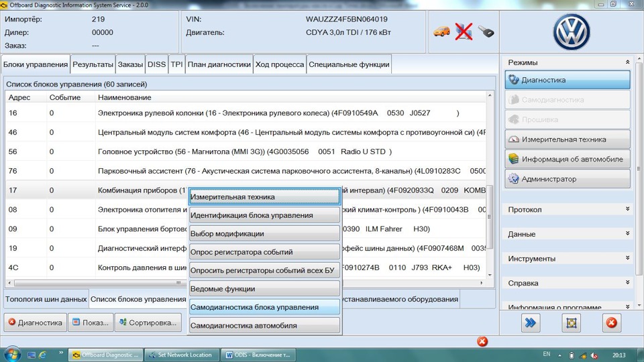Switch to ODIS Word document on taskbar
This screenshot has width=644, height=362.
point(259,355)
